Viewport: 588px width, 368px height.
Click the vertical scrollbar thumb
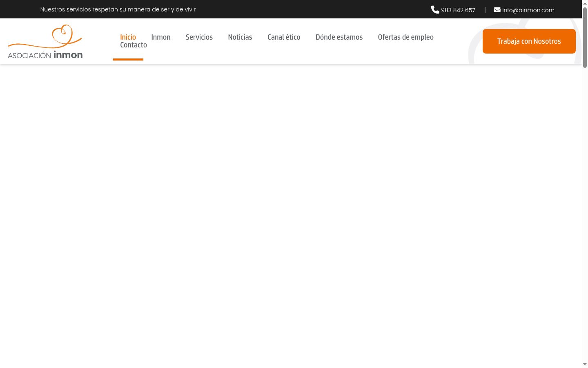tap(585, 37)
